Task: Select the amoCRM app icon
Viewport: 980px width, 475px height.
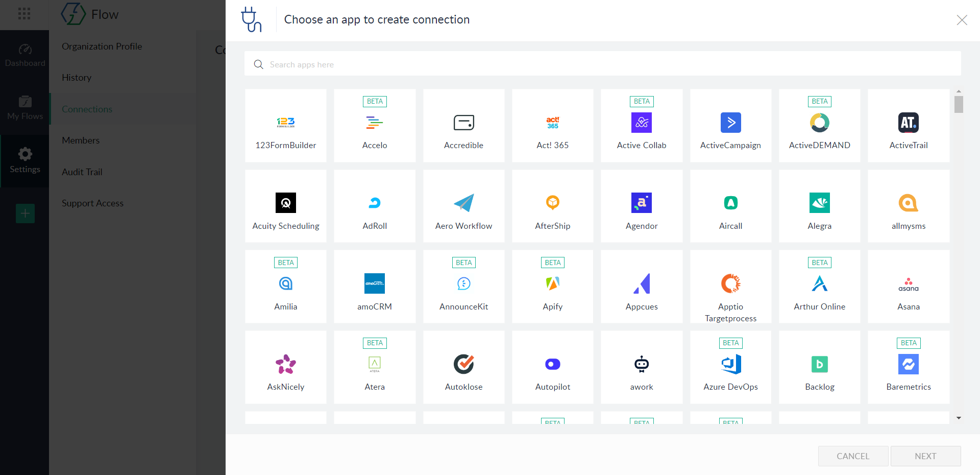Action: (375, 283)
